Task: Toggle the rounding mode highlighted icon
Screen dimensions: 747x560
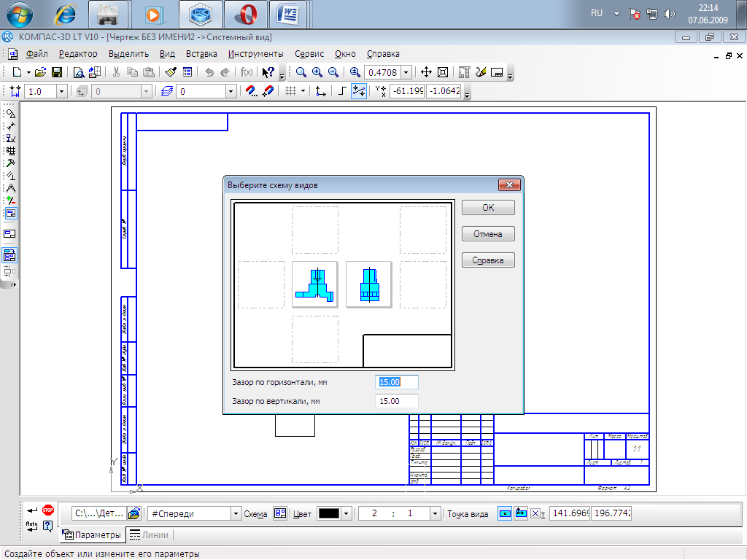Action: pos(359,91)
